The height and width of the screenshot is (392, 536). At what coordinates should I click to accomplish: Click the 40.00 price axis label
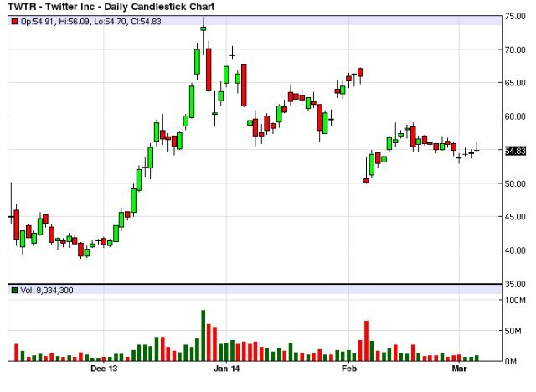click(515, 250)
